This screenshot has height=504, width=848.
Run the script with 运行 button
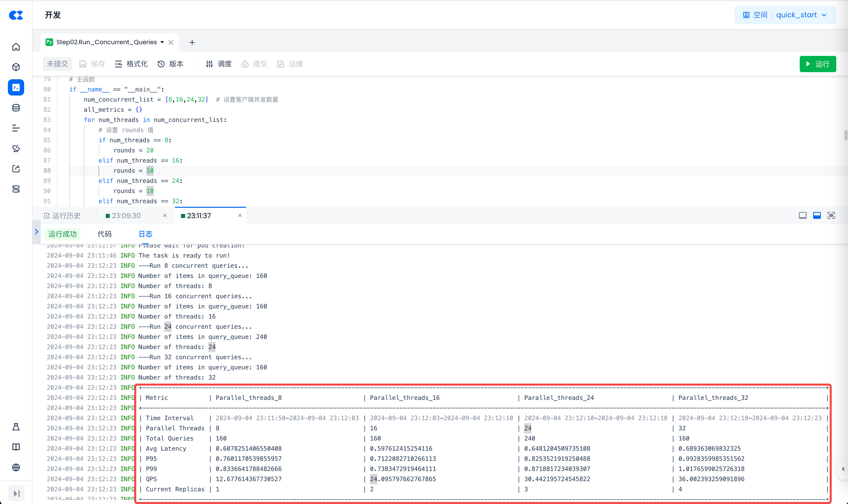(818, 64)
